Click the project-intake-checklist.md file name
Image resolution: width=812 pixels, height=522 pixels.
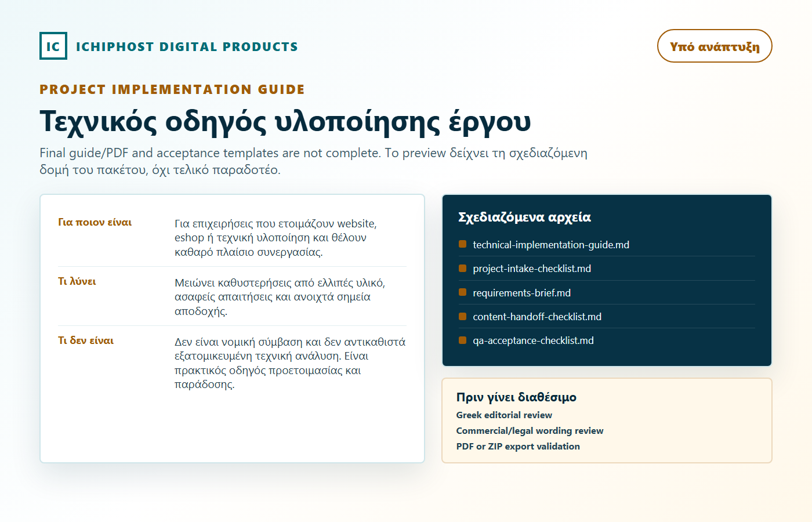click(x=532, y=269)
